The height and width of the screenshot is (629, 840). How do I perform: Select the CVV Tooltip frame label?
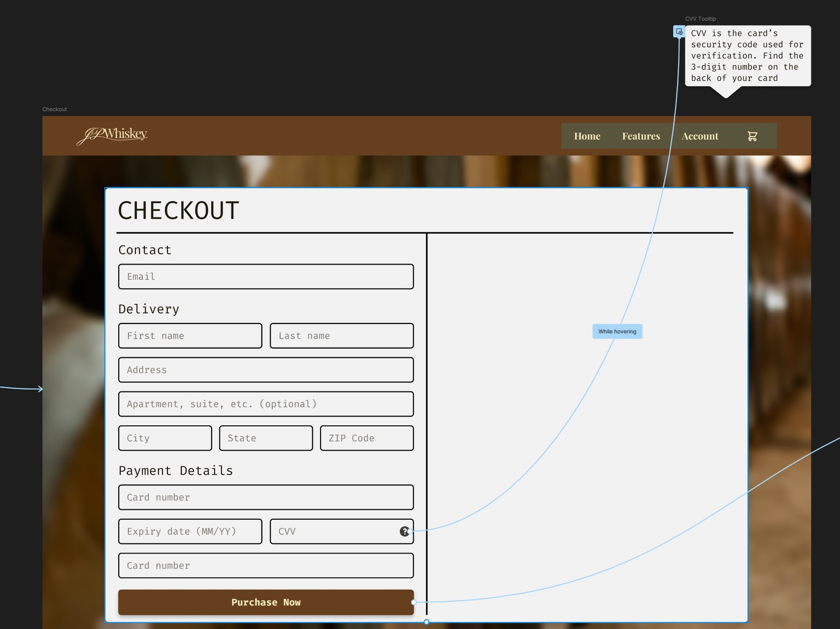tap(701, 19)
